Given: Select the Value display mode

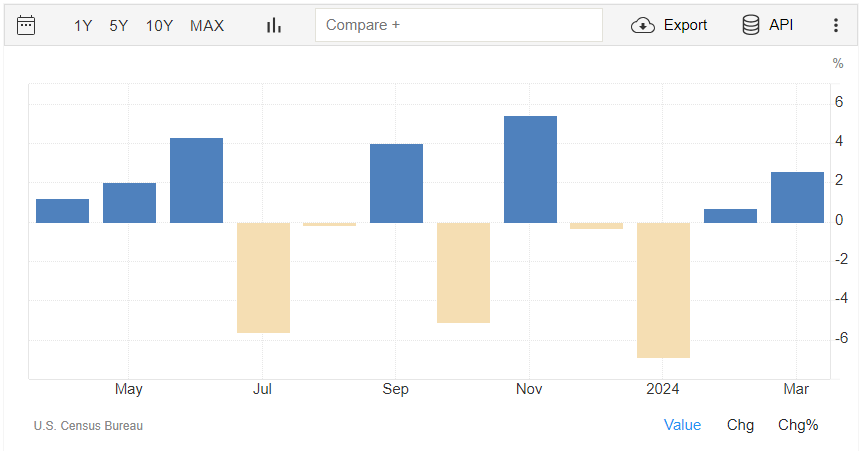Looking at the screenshot, I should (x=682, y=425).
